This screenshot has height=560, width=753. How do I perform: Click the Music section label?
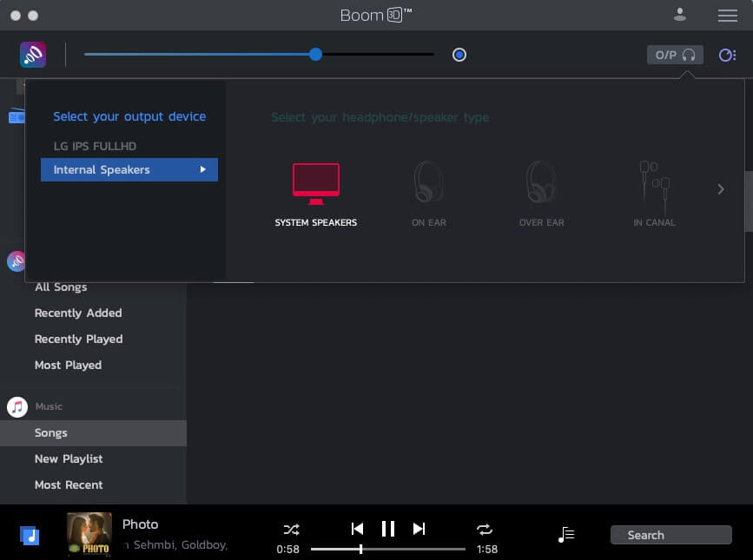49,406
